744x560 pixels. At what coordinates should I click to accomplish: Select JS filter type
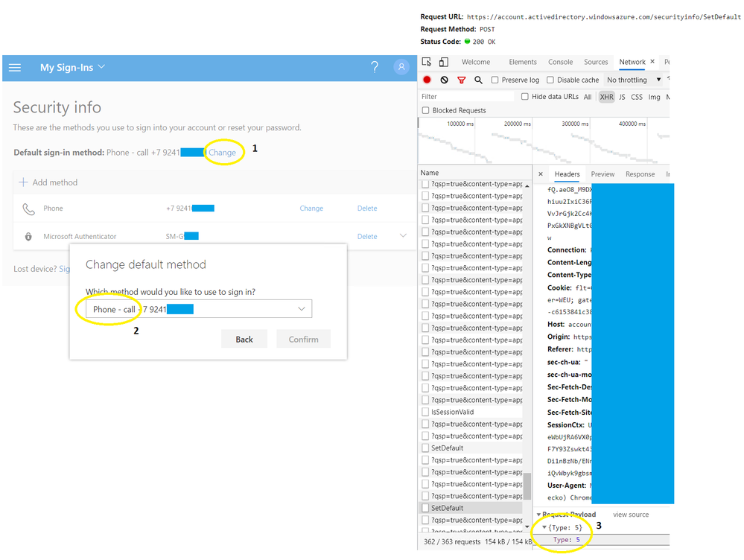pos(622,97)
